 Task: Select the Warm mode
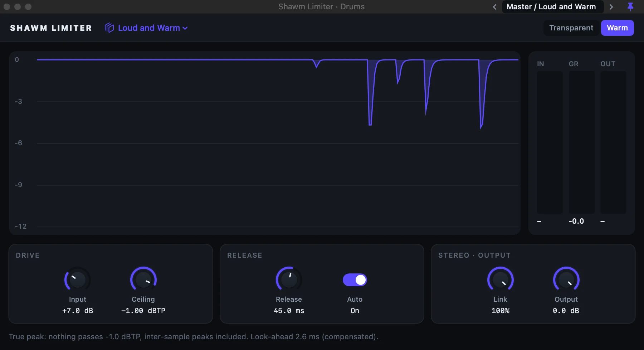coord(617,28)
